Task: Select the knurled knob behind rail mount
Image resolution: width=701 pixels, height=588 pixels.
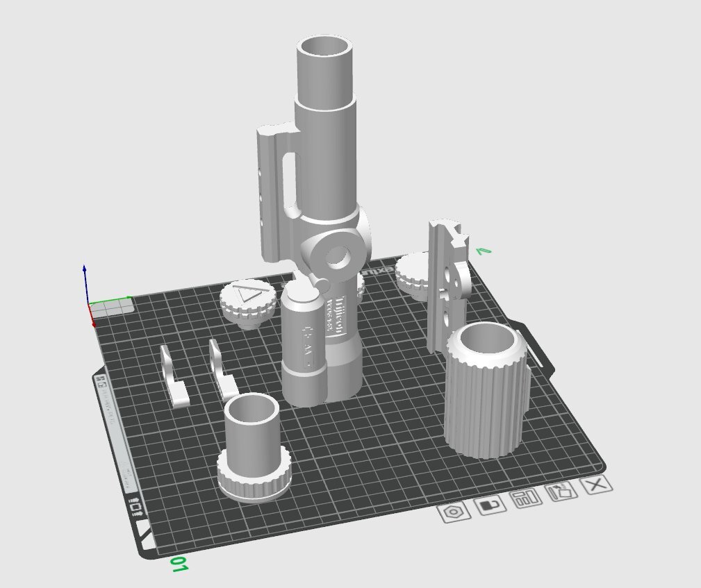Action: pos(412,274)
